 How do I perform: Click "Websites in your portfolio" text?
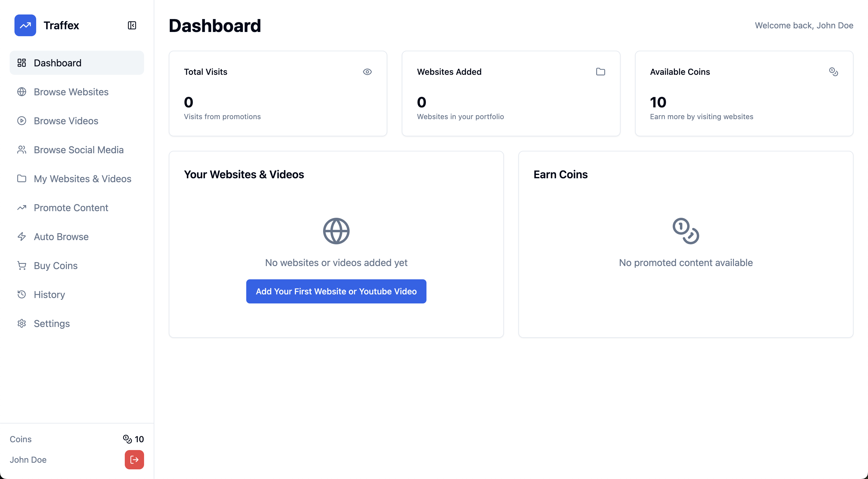tap(461, 117)
